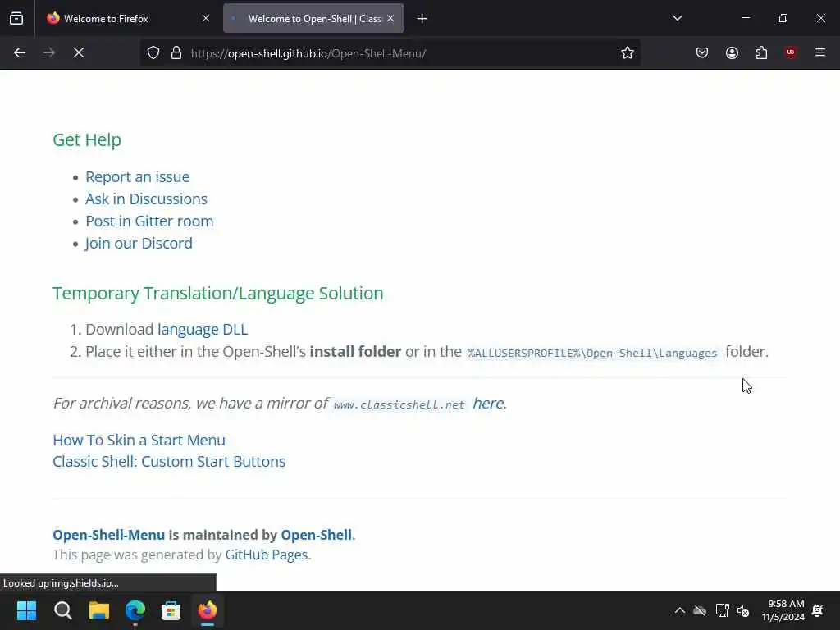Launch Microsoft Edge from taskbar
This screenshot has height=630, width=840.
tap(135, 610)
